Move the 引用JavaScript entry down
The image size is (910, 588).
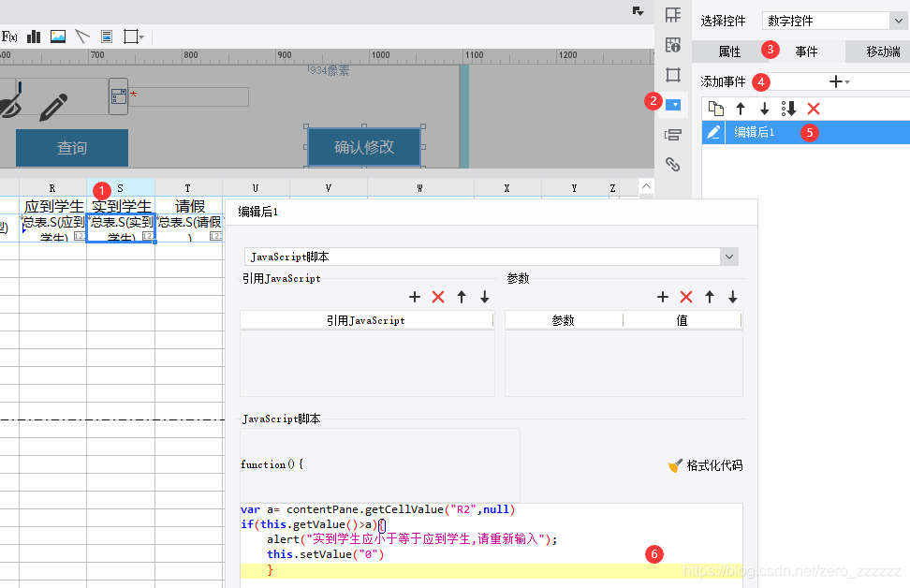click(485, 297)
